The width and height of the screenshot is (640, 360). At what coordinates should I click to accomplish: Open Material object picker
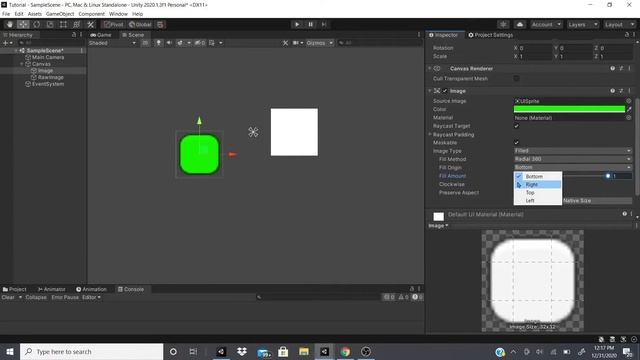[x=629, y=118]
